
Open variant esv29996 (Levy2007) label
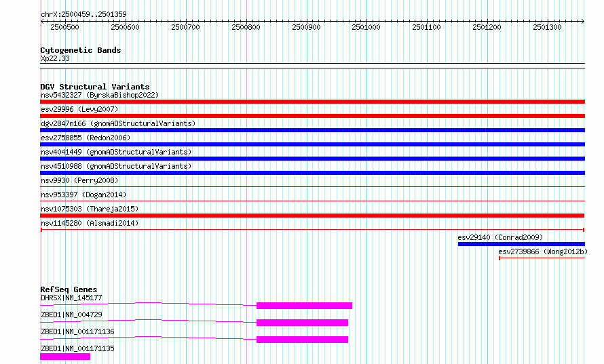click(x=79, y=109)
